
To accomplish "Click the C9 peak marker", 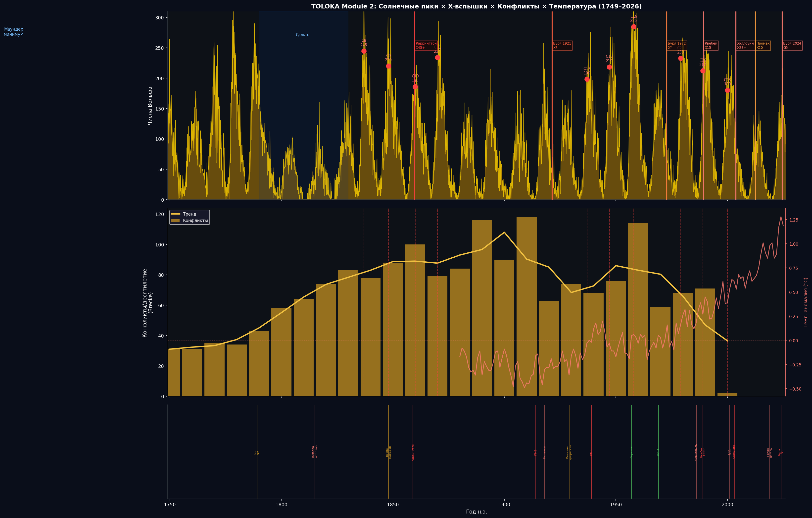I will [x=388, y=66].
